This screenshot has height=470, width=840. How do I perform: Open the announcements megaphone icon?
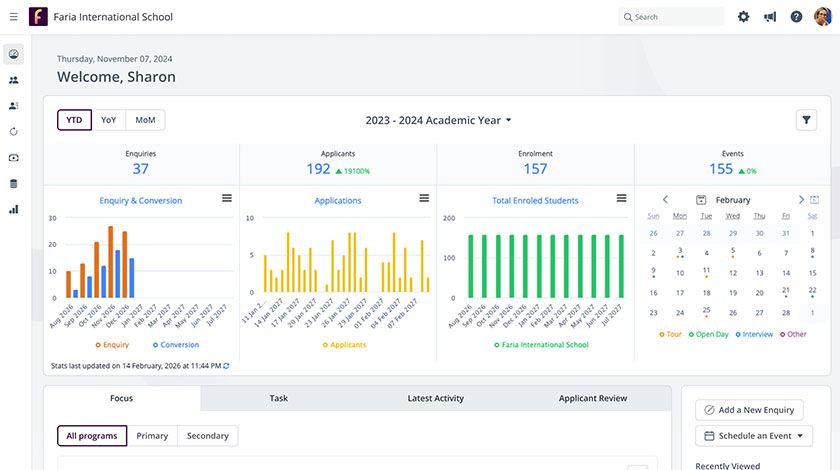point(770,17)
